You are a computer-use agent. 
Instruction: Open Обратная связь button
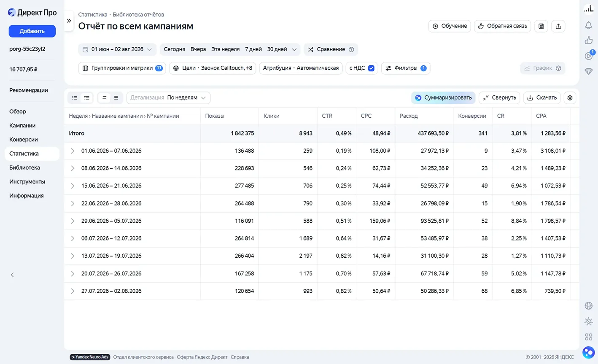pyautogui.click(x=502, y=26)
